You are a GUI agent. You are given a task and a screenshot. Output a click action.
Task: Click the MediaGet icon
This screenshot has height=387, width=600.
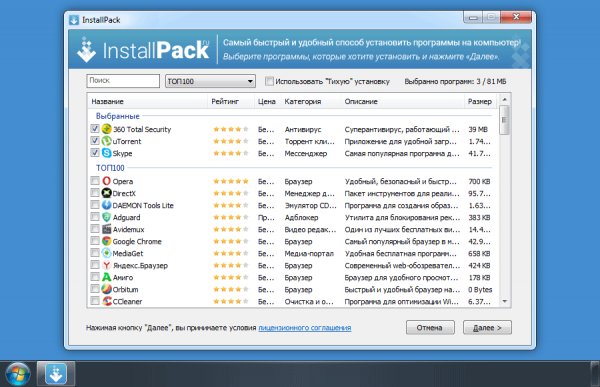tap(106, 253)
